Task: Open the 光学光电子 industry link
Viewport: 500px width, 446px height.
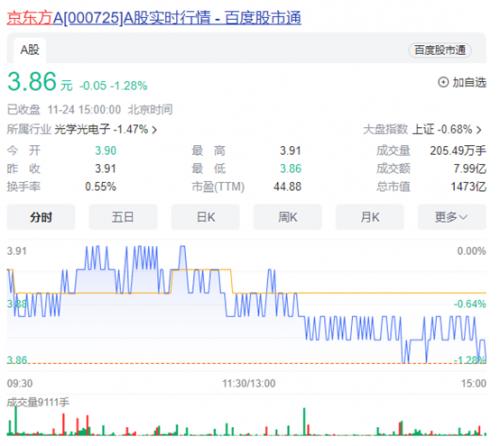Action: [x=82, y=129]
